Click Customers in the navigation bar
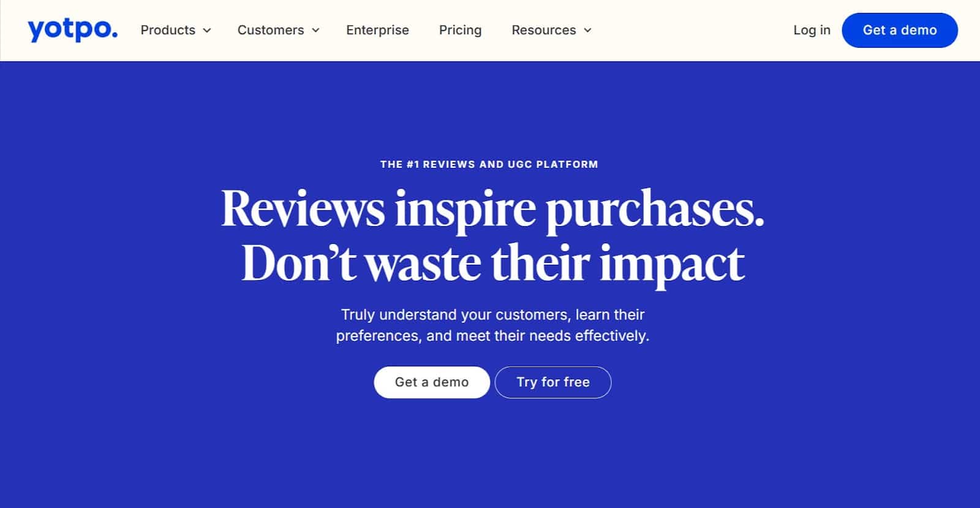The width and height of the screenshot is (980, 508). pos(270,30)
